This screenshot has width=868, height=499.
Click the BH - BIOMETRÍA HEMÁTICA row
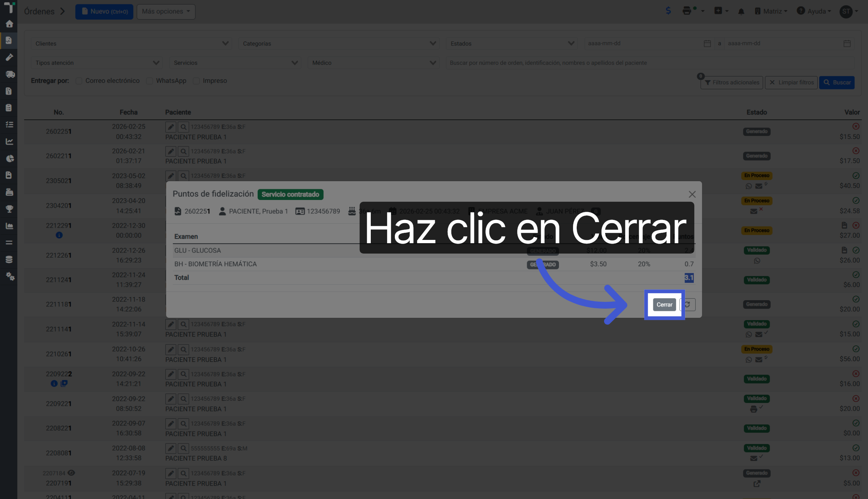[434, 264]
